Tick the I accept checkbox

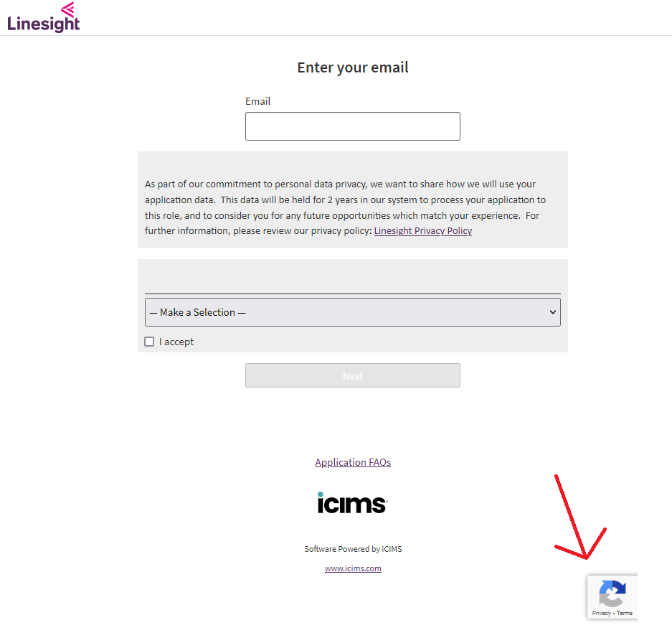click(149, 342)
